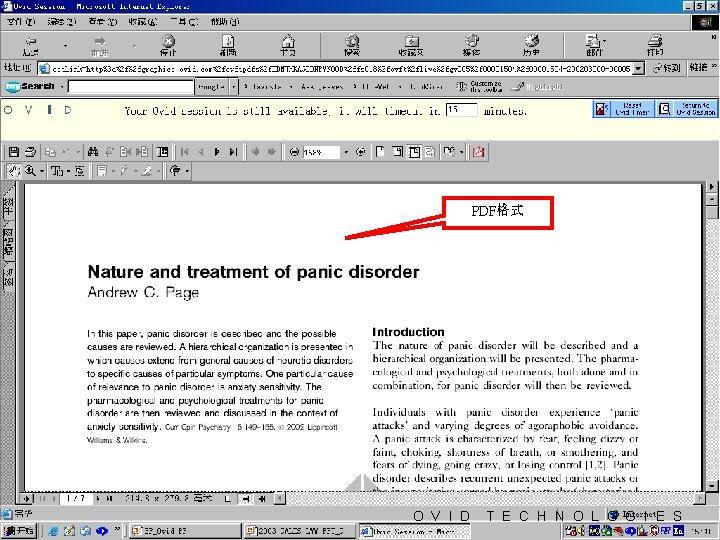Expand the Text Select tool options arrow
Viewport: 720px width, 540px height.
[68, 171]
